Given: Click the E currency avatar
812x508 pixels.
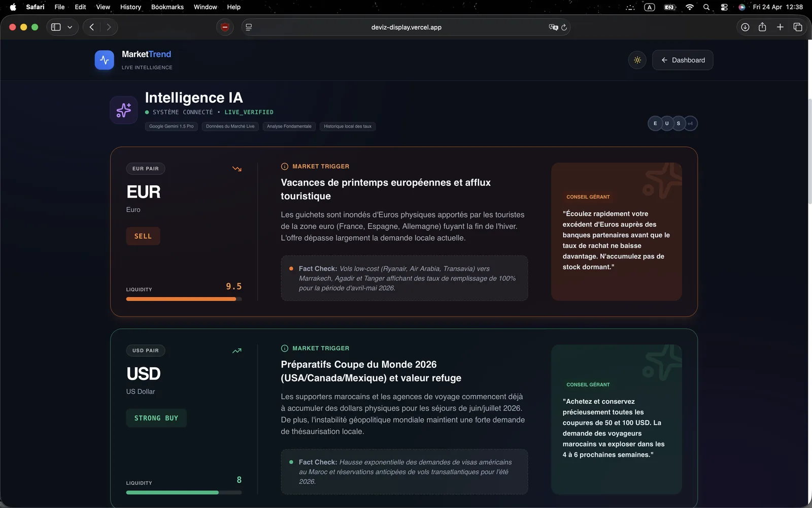Looking at the screenshot, I should coord(655,123).
